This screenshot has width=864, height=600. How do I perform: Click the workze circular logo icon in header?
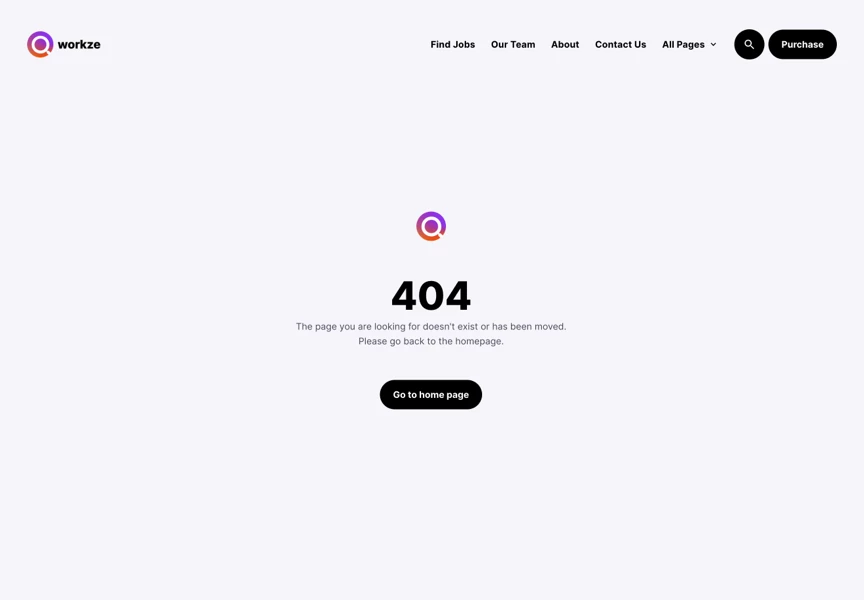pos(40,44)
